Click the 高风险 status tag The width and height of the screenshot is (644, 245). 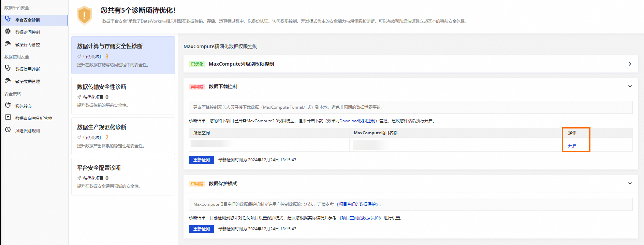tap(197, 86)
